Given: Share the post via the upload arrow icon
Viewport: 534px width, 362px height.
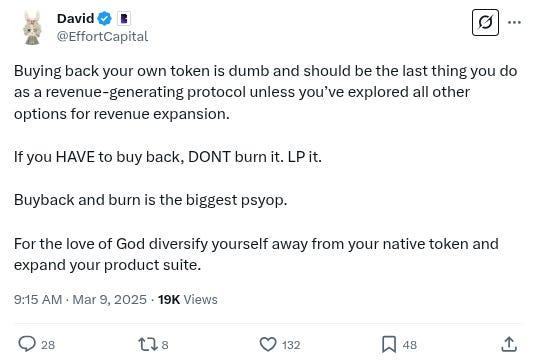Looking at the screenshot, I should [x=509, y=344].
